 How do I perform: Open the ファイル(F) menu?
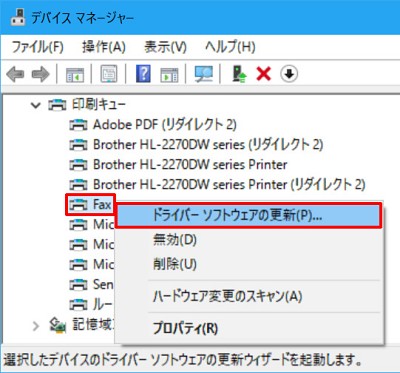38,46
